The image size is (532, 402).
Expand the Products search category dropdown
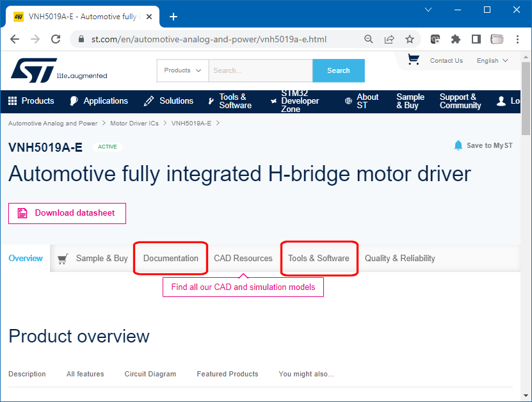[x=182, y=70]
